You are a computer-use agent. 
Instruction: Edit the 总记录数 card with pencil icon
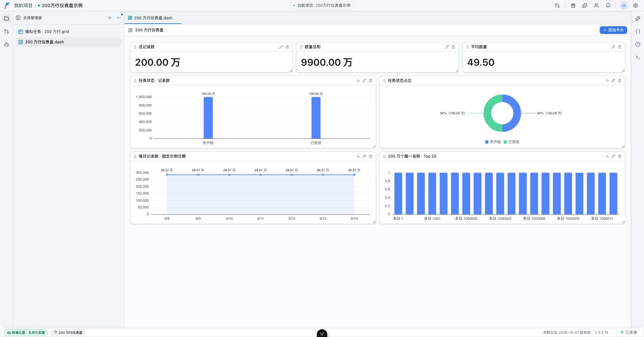point(281,47)
